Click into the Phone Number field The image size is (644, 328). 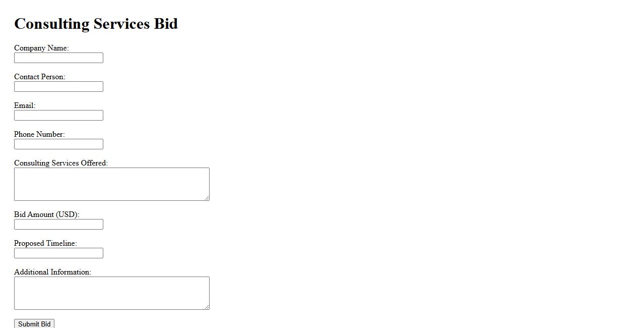tap(58, 144)
